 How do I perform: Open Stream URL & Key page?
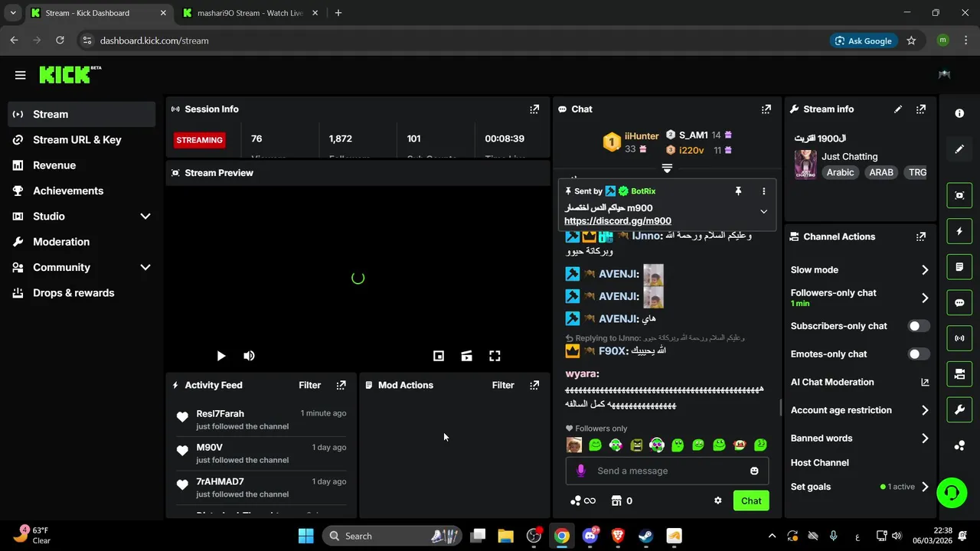click(x=81, y=140)
